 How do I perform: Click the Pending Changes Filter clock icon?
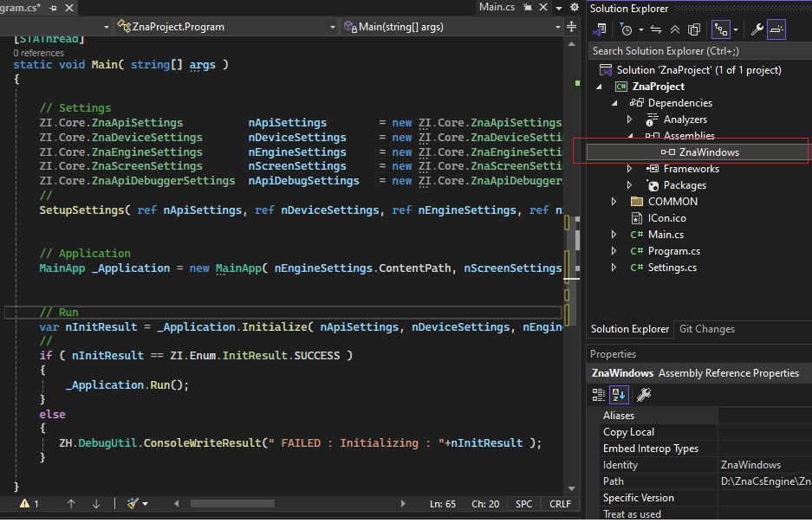tap(626, 29)
